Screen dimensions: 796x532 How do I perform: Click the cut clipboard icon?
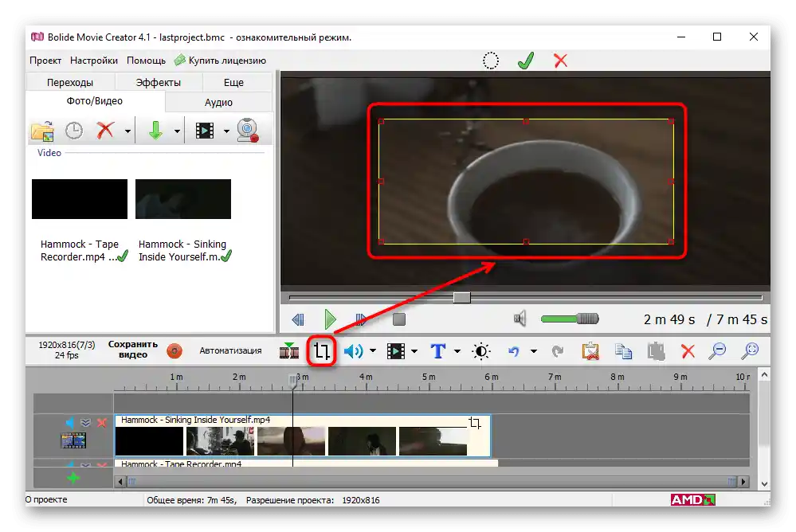pos(590,350)
